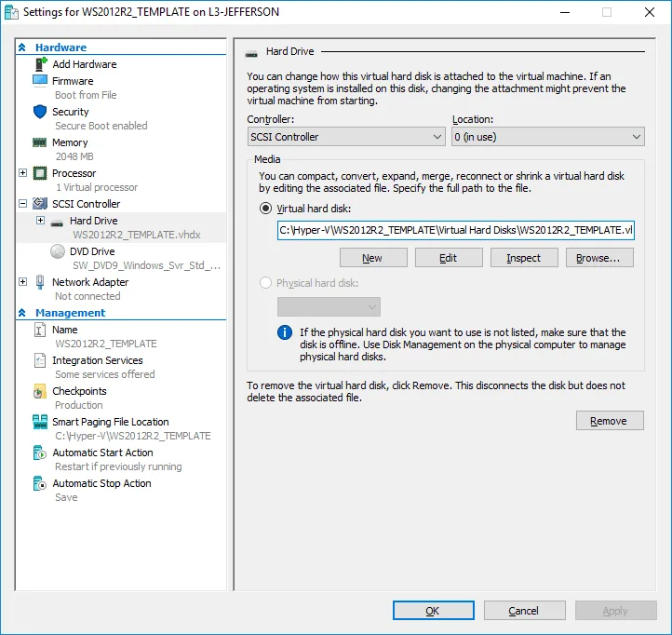Click the Hard Drive icon in tree
This screenshot has width=672, height=635.
pyautogui.click(x=57, y=223)
